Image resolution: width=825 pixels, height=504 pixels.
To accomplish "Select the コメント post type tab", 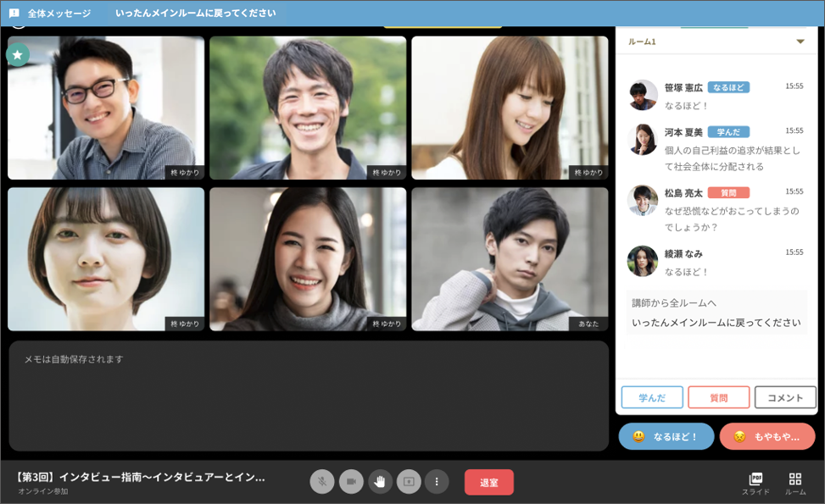I will coord(785,397).
